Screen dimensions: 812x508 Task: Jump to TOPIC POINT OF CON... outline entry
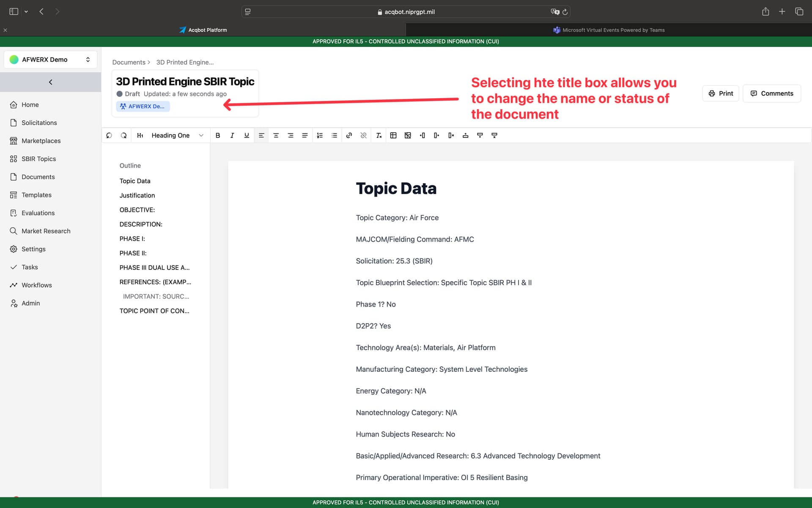pos(154,311)
